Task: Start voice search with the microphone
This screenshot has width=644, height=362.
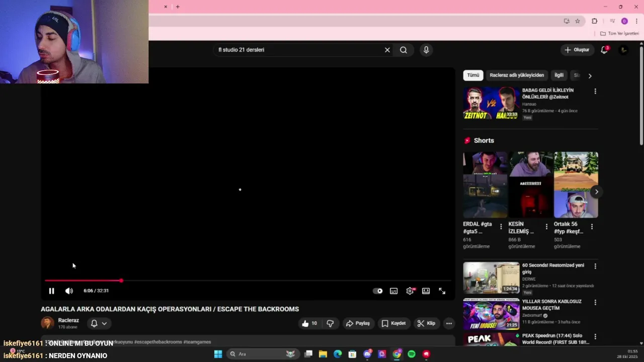Action: (x=426, y=50)
